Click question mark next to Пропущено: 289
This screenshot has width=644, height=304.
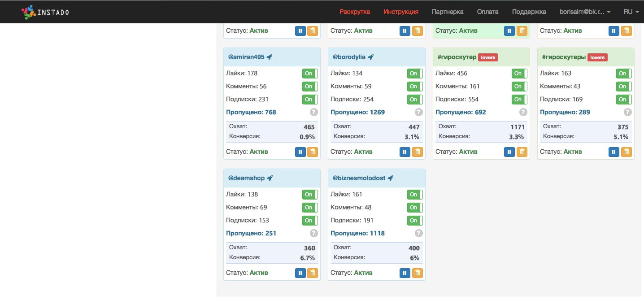(x=628, y=112)
